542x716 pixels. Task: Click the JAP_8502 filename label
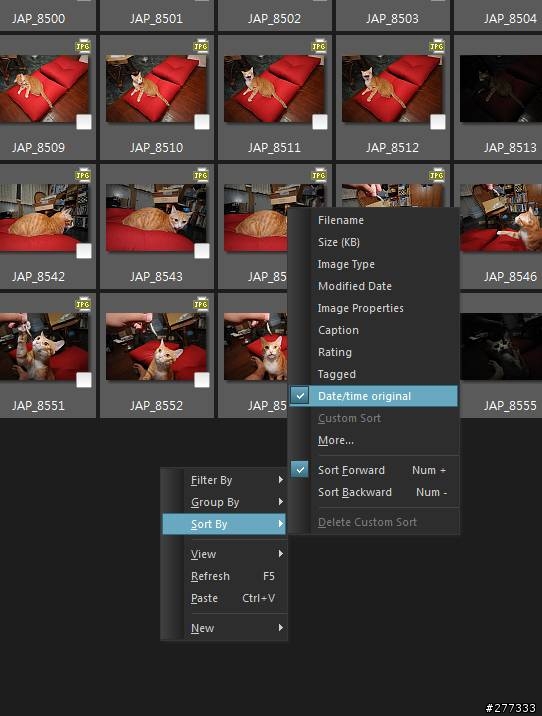(274, 19)
